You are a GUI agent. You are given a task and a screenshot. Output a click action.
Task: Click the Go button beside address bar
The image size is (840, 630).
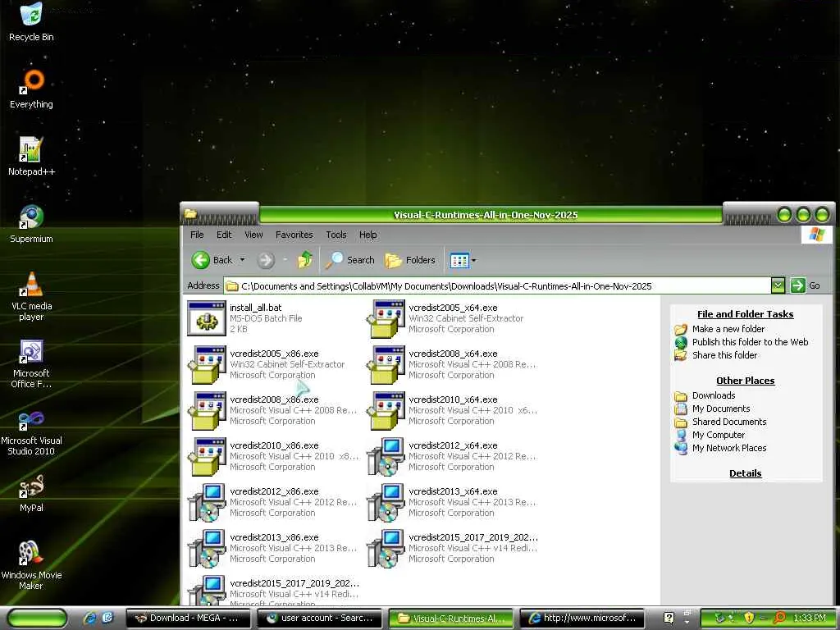tap(806, 285)
